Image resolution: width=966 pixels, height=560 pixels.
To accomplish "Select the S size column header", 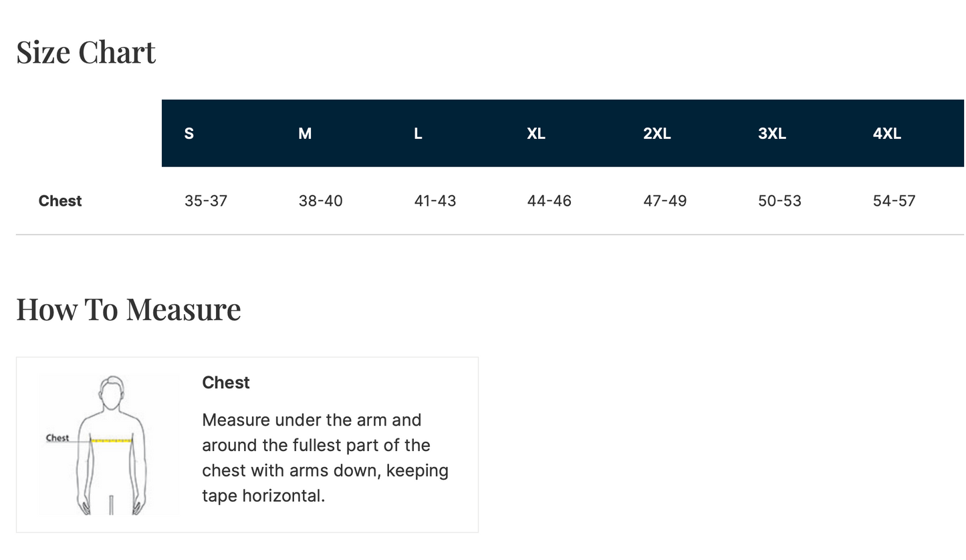I will tap(189, 134).
